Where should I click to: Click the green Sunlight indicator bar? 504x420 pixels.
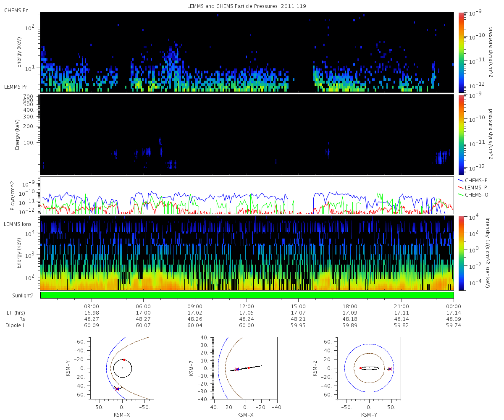247,295
